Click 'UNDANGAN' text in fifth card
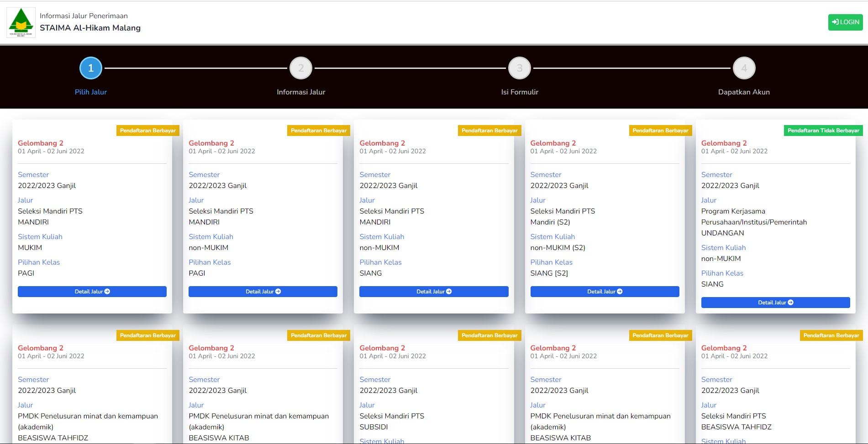Screen dimensions: 868x444 click(x=723, y=233)
